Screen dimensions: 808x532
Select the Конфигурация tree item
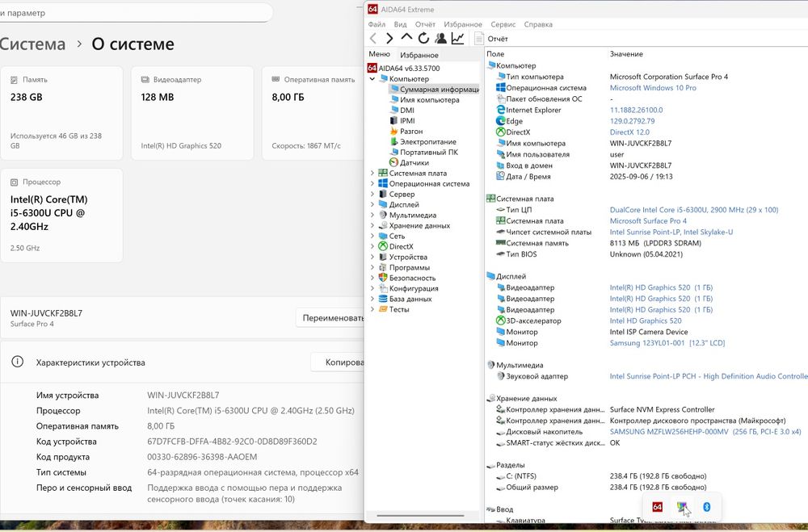[408, 288]
